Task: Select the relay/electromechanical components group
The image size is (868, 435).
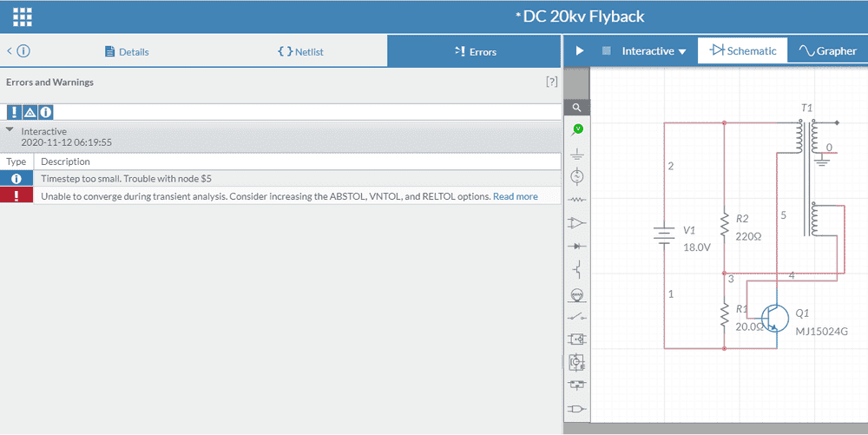Action: 577,339
